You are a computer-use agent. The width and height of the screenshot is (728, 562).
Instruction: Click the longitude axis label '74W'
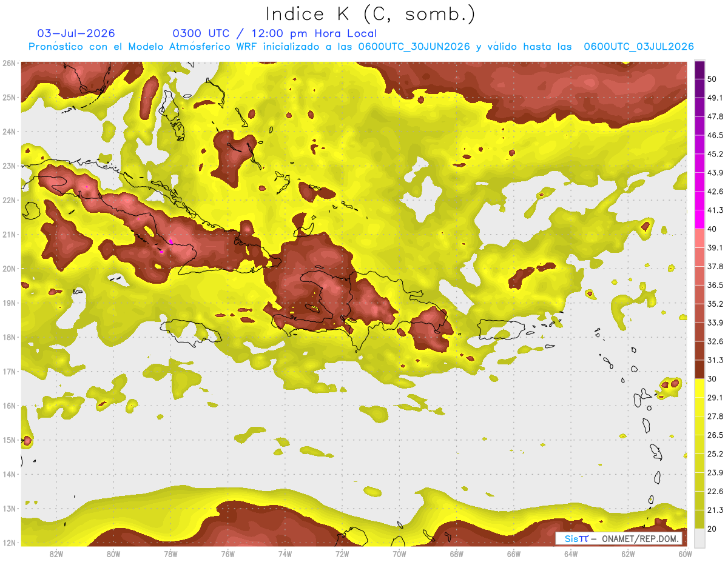(285, 554)
